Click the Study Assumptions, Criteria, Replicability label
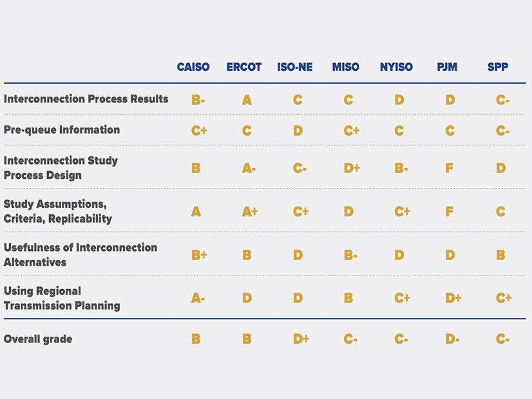The height and width of the screenshot is (399, 532). 58,211
